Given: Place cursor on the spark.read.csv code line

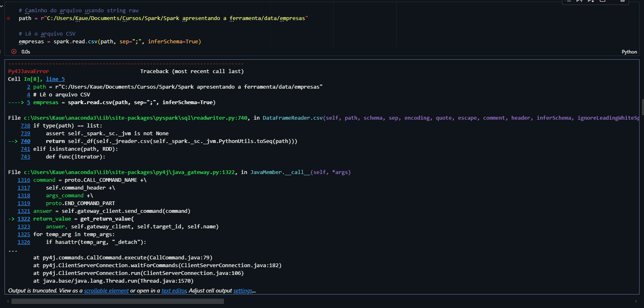Looking at the screenshot, I should click(x=110, y=42).
